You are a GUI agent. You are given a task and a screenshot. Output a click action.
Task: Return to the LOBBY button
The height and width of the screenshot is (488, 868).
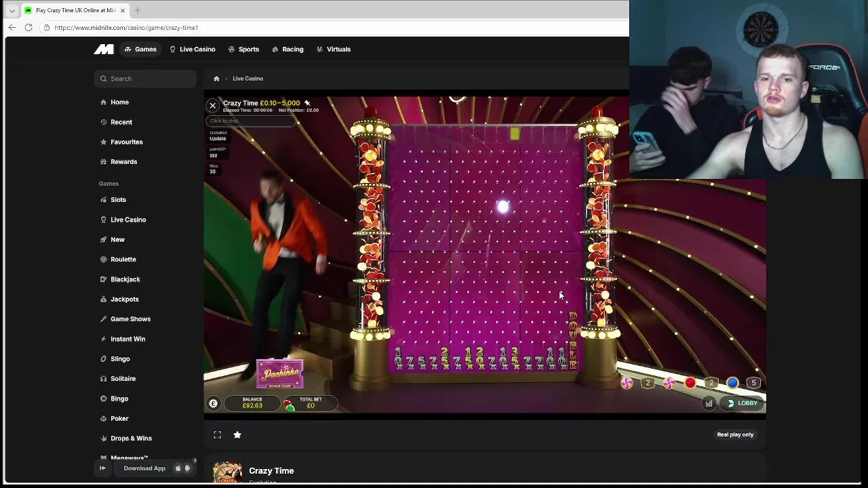[743, 403]
